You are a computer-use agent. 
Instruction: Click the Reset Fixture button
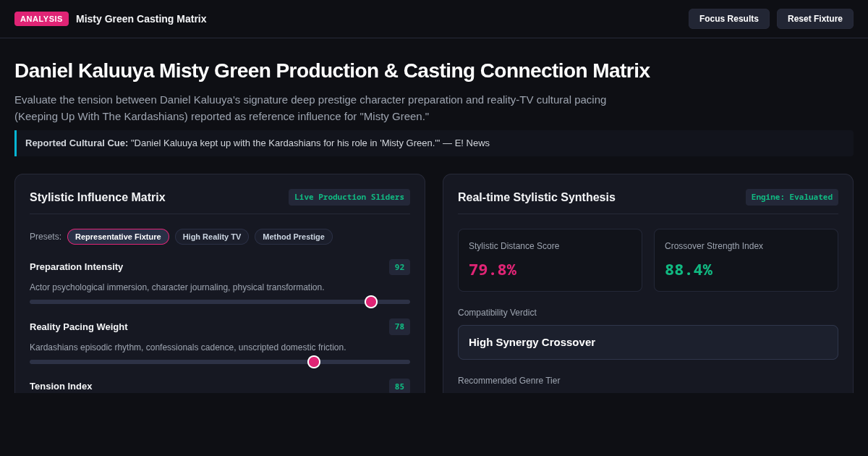(815, 19)
